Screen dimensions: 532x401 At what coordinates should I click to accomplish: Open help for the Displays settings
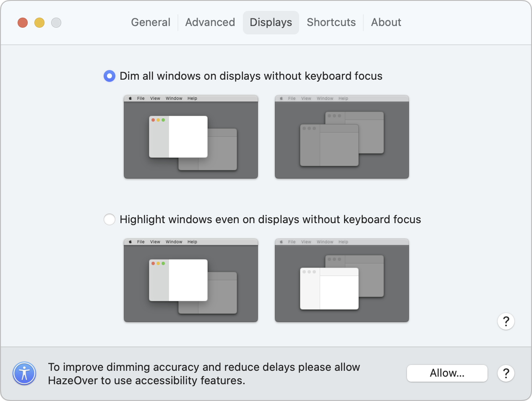(506, 322)
